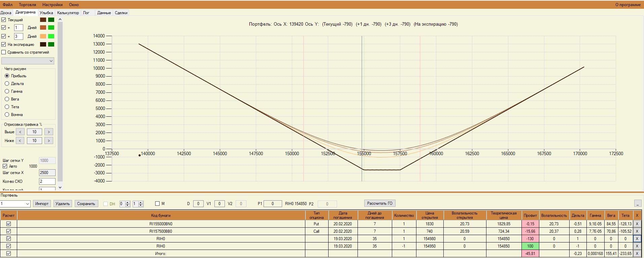The image size is (644, 258).
Task: Click the dark swatch beside На экспирацию
Action: point(43,44)
